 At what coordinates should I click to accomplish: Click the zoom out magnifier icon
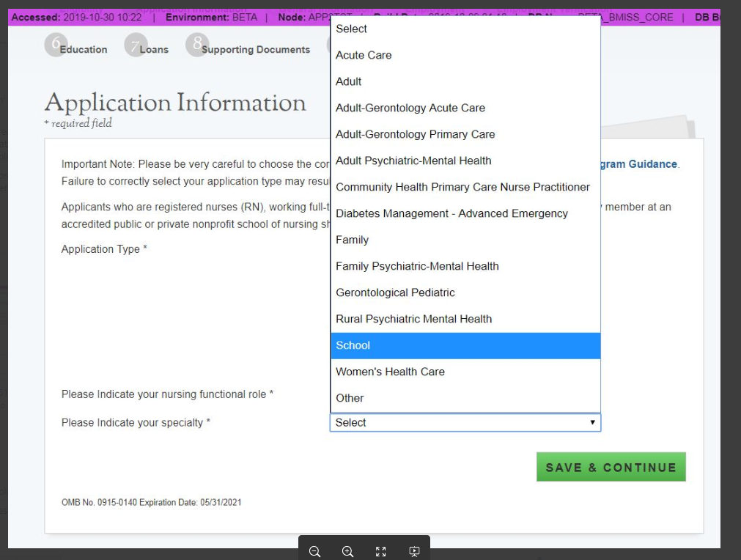click(x=314, y=552)
